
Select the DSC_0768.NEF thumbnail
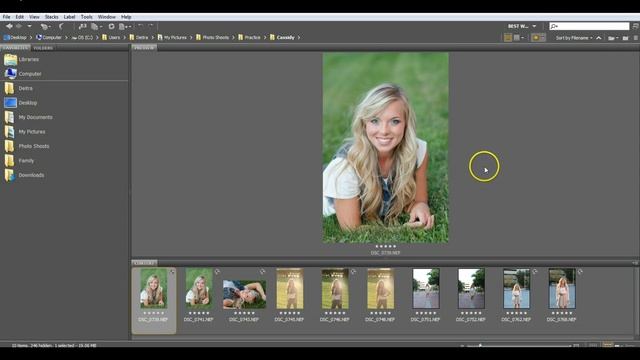click(562, 288)
